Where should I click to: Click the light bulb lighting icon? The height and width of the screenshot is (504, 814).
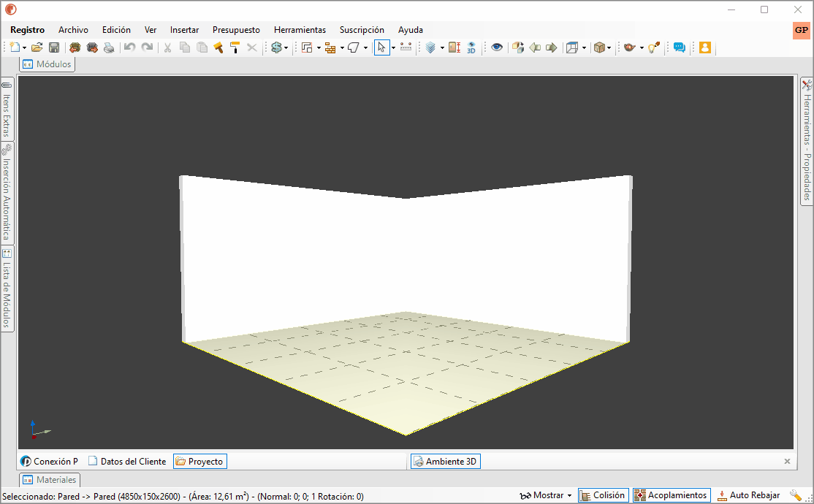[653, 47]
